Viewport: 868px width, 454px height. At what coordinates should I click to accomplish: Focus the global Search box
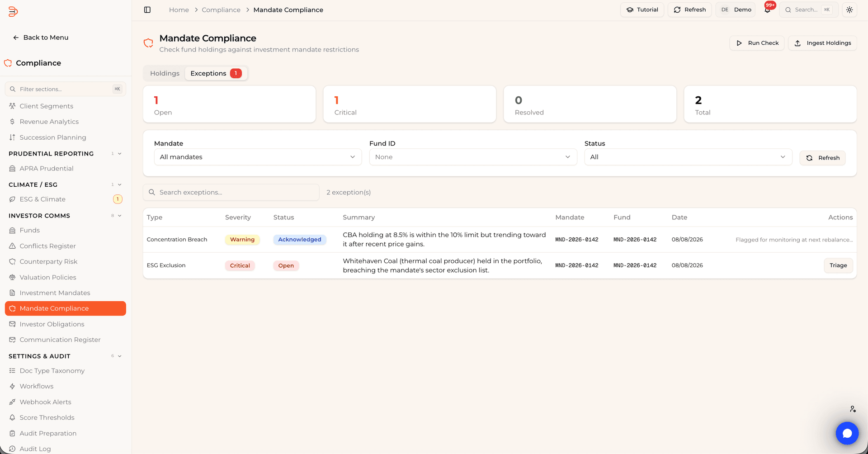(x=808, y=10)
